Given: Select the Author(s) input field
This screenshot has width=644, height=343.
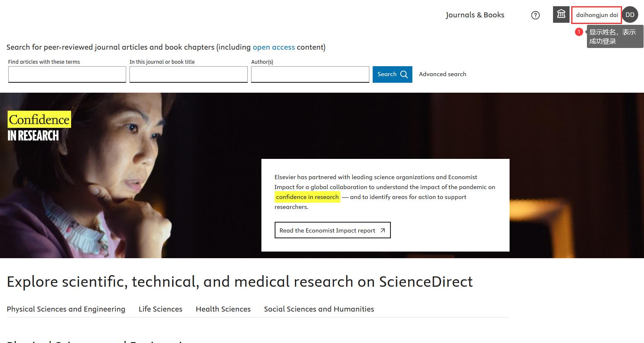Looking at the screenshot, I should coord(310,74).
